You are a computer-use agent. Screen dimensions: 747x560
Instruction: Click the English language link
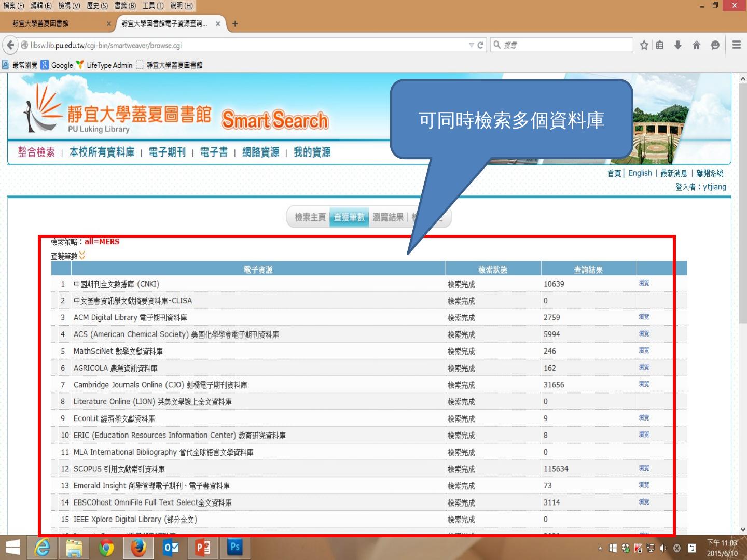(640, 173)
